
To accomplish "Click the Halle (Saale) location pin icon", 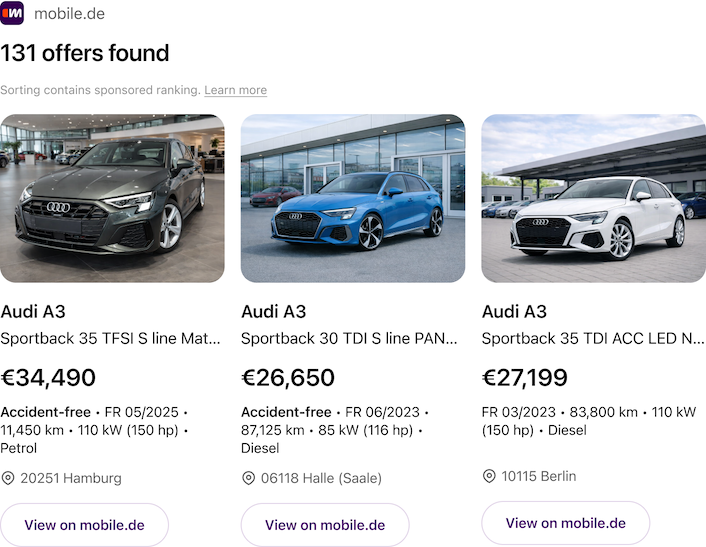I will point(249,478).
